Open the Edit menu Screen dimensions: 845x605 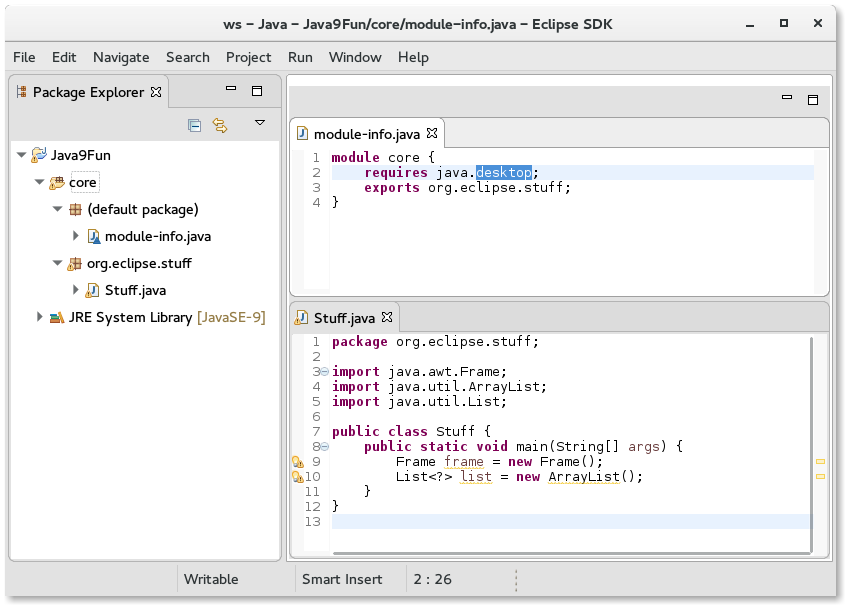click(x=64, y=57)
